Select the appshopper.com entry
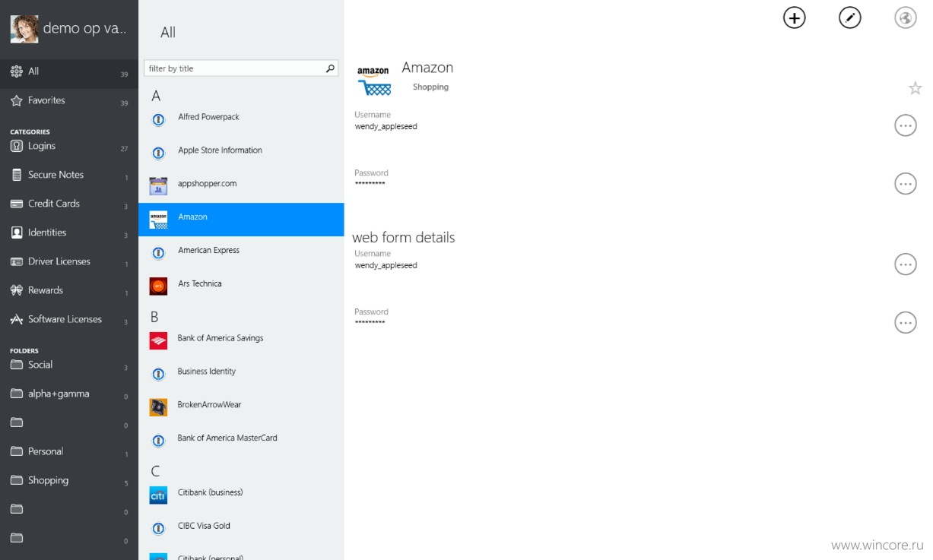933x560 pixels. (x=241, y=186)
